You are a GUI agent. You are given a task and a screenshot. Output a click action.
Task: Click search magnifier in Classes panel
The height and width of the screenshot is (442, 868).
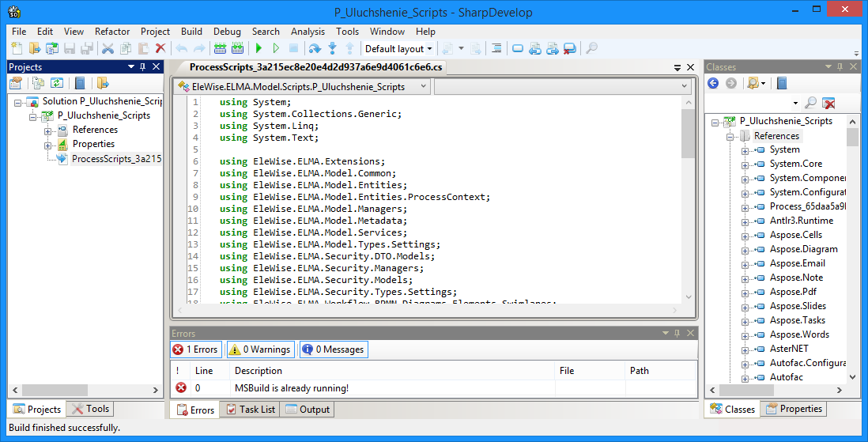[x=810, y=103]
